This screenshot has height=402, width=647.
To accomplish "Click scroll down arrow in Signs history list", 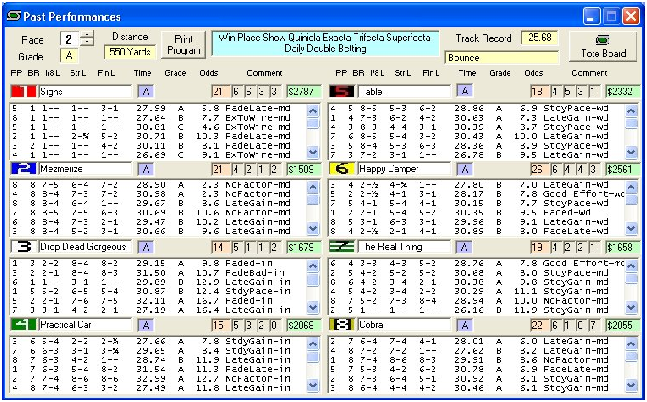I will (x=313, y=152).
